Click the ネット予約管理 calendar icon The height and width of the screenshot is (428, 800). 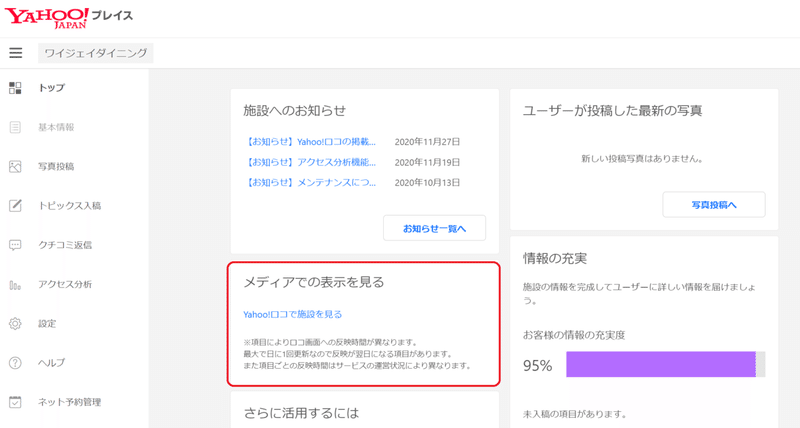[15, 402]
